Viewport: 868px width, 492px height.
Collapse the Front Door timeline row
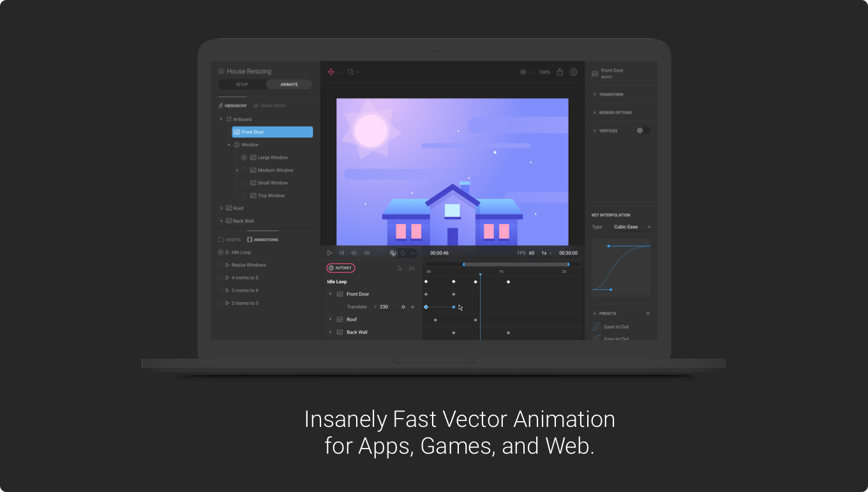pyautogui.click(x=330, y=294)
